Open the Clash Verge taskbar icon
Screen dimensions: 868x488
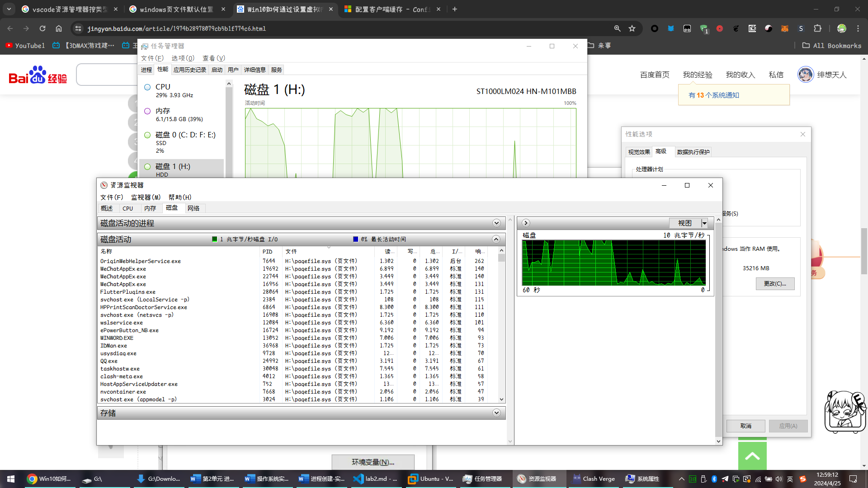point(594,479)
